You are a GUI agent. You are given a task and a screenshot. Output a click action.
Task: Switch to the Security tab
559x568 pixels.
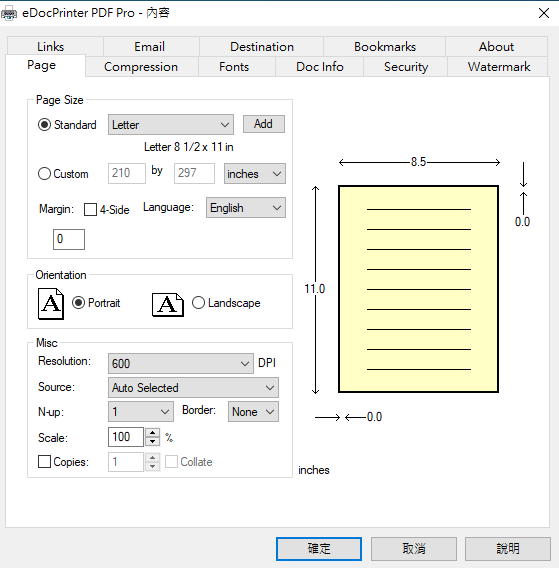[x=406, y=67]
